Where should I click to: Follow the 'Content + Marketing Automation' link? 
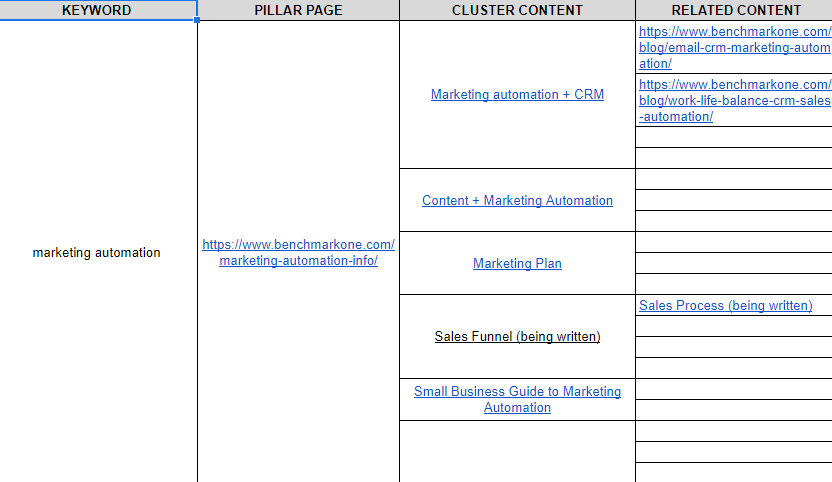pyautogui.click(x=517, y=201)
